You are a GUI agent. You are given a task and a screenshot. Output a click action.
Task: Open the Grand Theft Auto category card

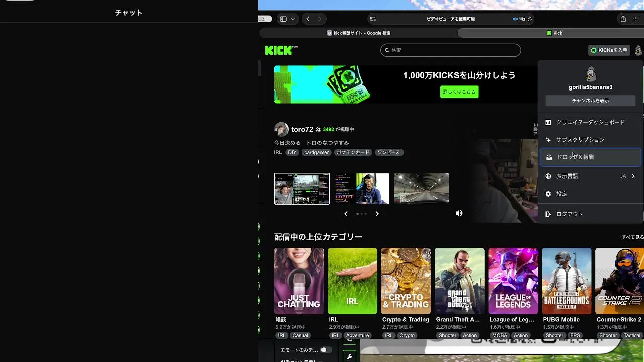(459, 281)
